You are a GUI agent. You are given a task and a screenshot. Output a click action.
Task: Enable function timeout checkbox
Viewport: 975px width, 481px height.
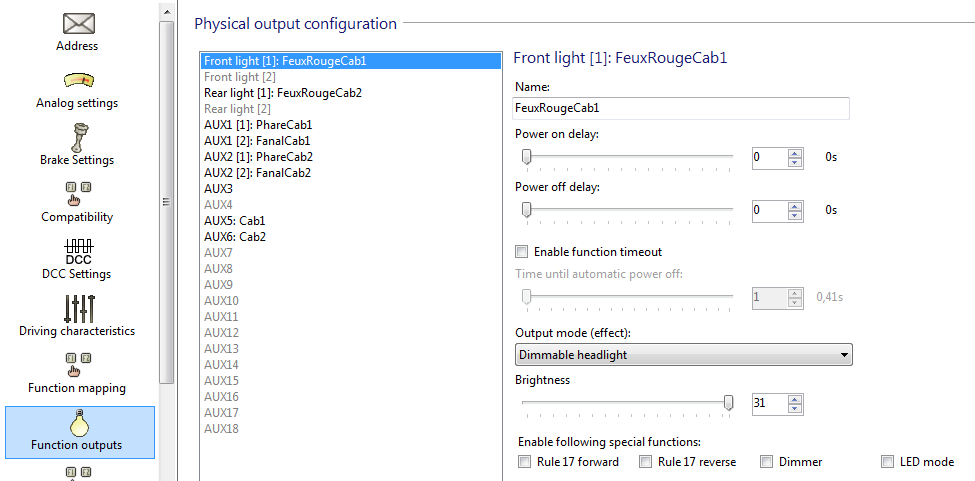click(521, 252)
